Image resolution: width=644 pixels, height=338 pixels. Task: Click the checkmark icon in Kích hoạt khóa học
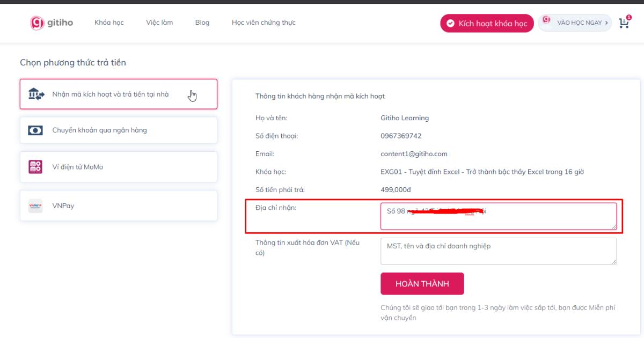[x=449, y=23]
